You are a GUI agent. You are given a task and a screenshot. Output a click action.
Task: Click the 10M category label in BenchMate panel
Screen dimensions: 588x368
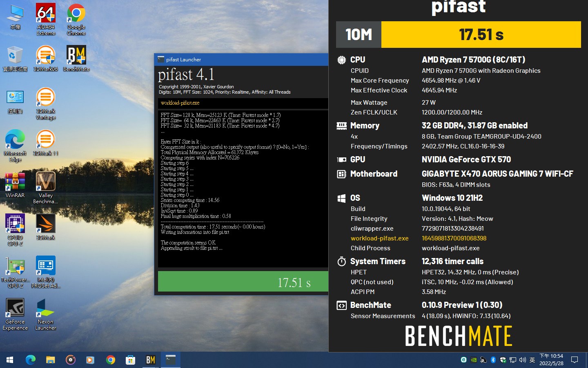(x=359, y=35)
